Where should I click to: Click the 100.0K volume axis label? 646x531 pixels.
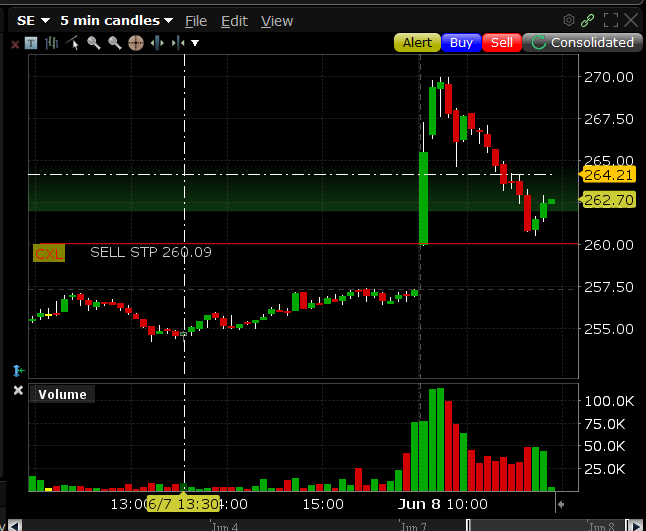coord(609,401)
